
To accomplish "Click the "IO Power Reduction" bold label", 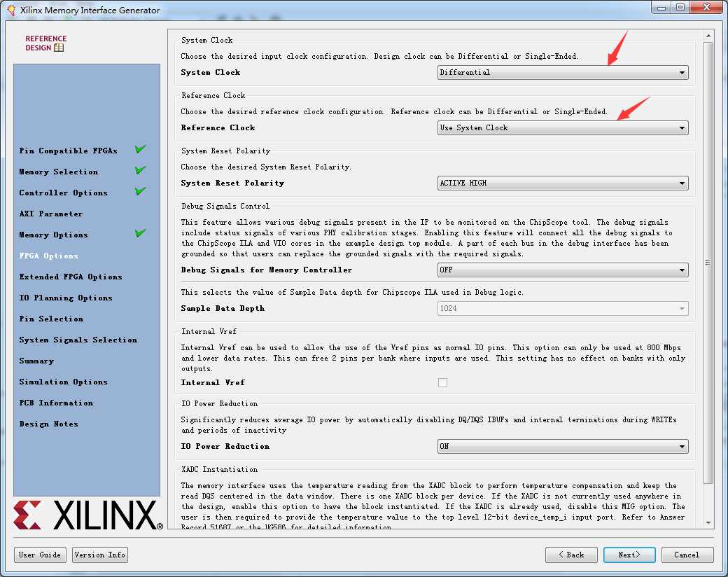I will 225,446.
